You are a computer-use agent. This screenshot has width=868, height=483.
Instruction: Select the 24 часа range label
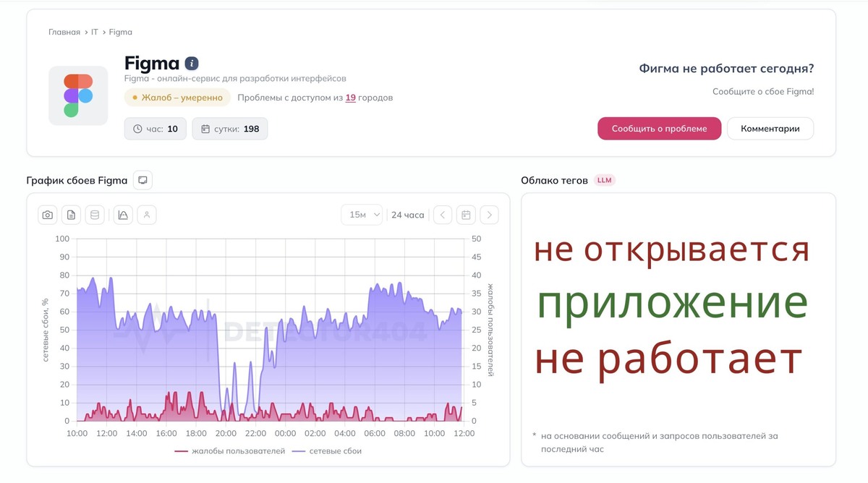(408, 215)
